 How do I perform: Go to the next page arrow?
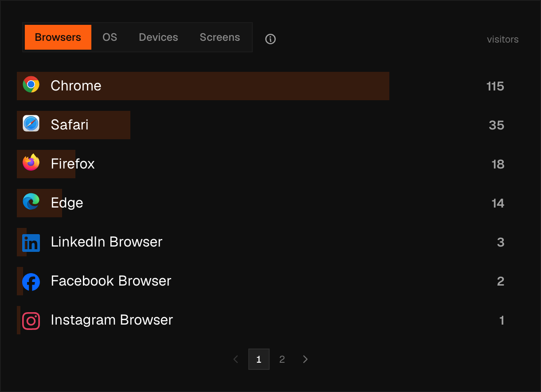pyautogui.click(x=305, y=359)
